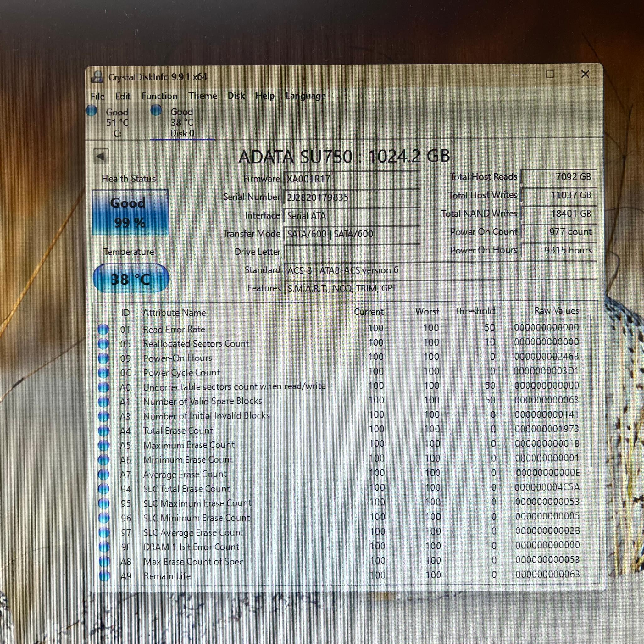Open the Disk menu
644x644 pixels.
(236, 96)
